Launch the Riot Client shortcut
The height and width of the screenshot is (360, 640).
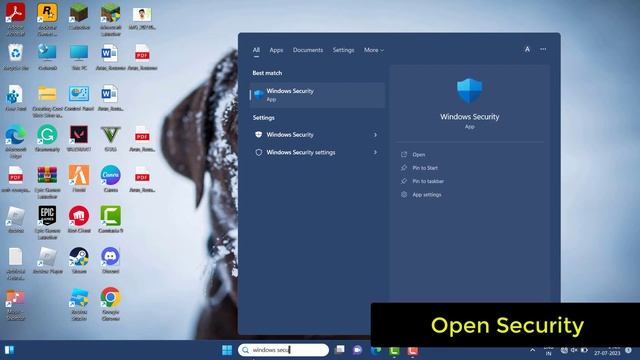tap(79, 220)
